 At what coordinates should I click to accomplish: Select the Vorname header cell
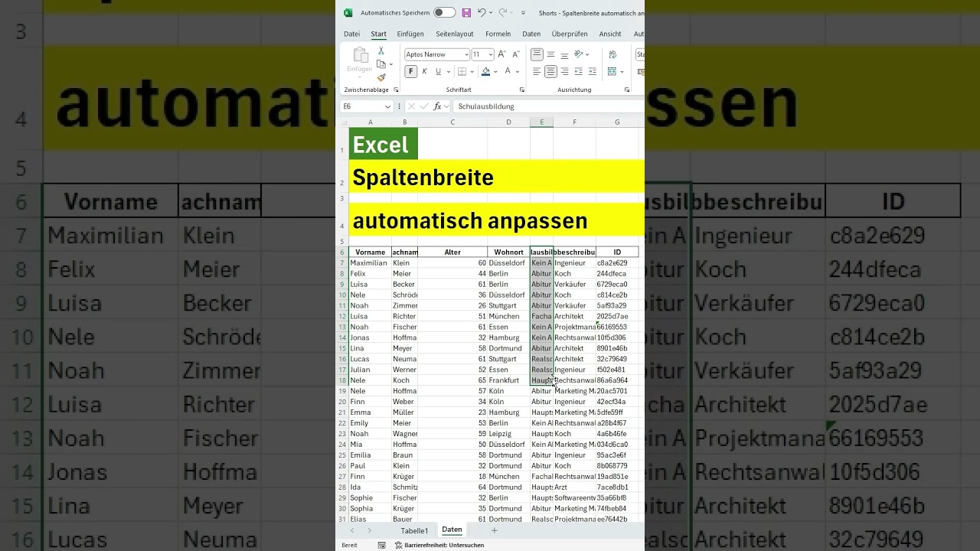[371, 252]
